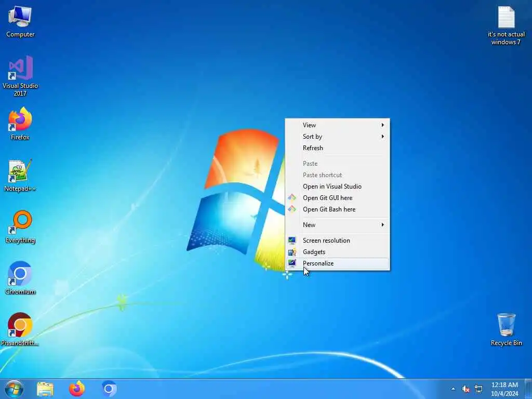Select the Firefox desktop shortcut
532x399 pixels.
20,124
